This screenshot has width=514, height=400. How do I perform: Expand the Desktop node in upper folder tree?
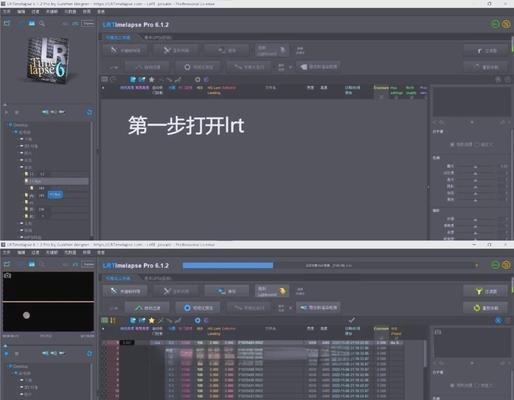[x=10, y=125]
